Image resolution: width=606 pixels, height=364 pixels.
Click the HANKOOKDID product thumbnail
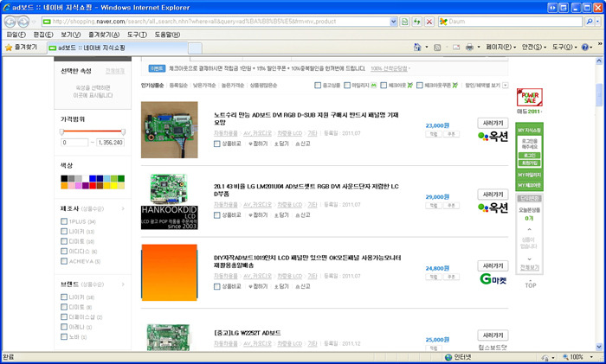pos(170,201)
